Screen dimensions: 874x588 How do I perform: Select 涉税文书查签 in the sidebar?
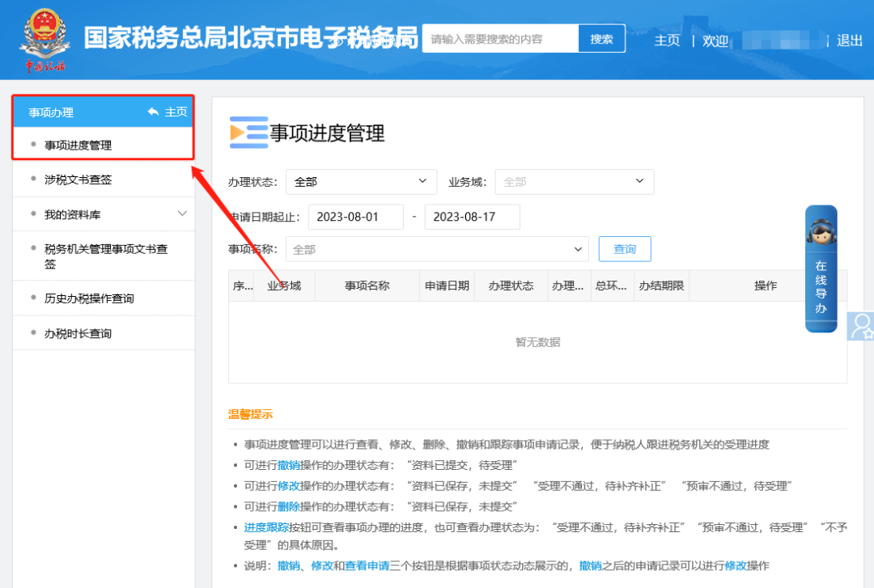pyautogui.click(x=78, y=180)
